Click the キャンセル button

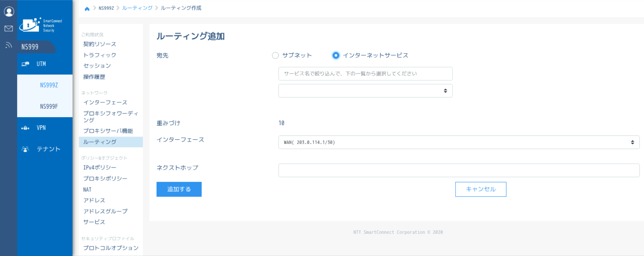pos(481,189)
